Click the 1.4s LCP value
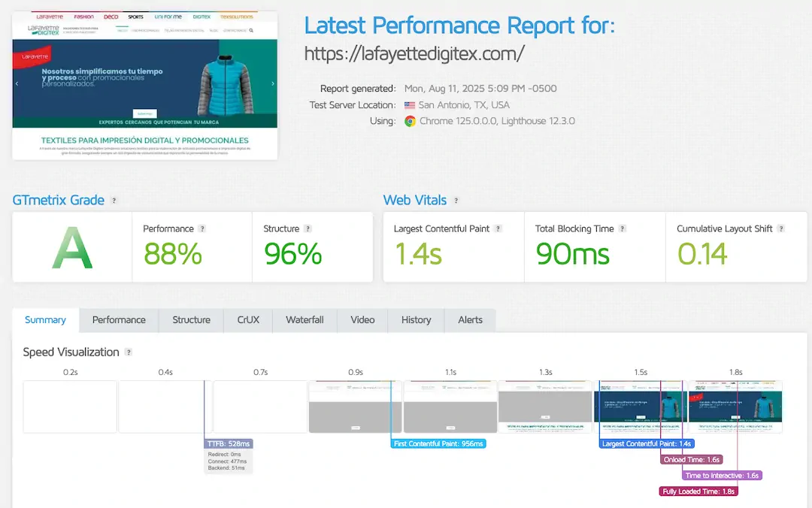 pyautogui.click(x=419, y=254)
